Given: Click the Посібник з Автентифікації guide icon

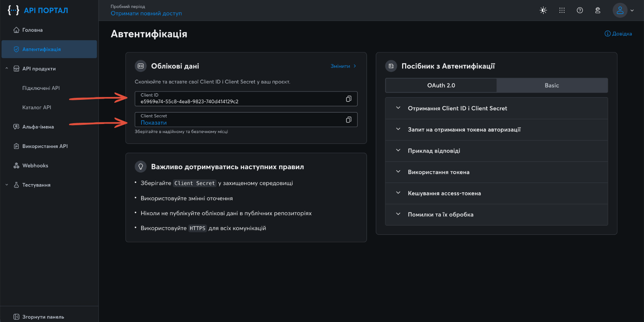Looking at the screenshot, I should pos(391,66).
